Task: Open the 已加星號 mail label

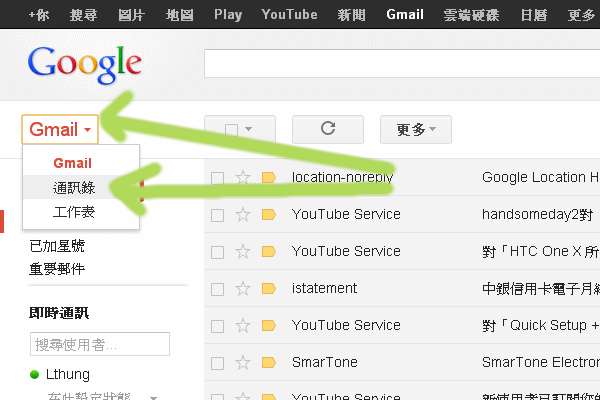Action: tap(57, 246)
